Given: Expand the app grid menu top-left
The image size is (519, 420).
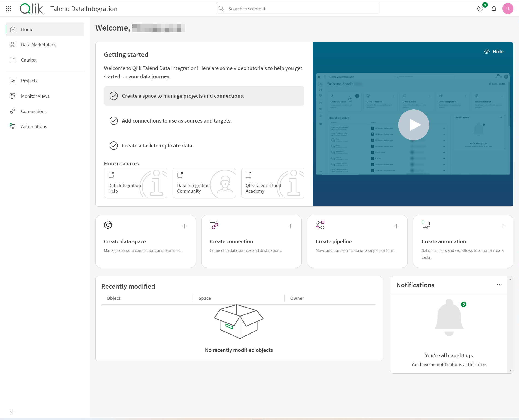Looking at the screenshot, I should pyautogui.click(x=8, y=8).
